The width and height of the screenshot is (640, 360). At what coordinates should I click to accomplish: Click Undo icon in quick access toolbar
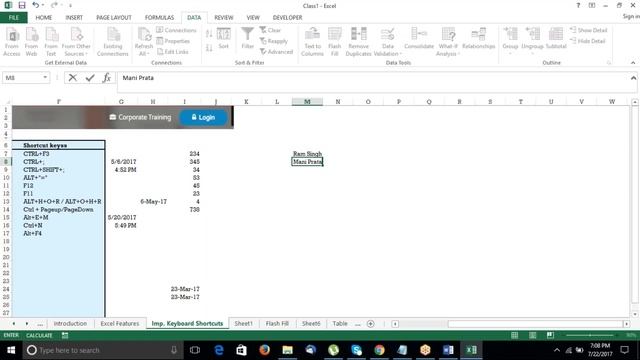pyautogui.click(x=36, y=5)
